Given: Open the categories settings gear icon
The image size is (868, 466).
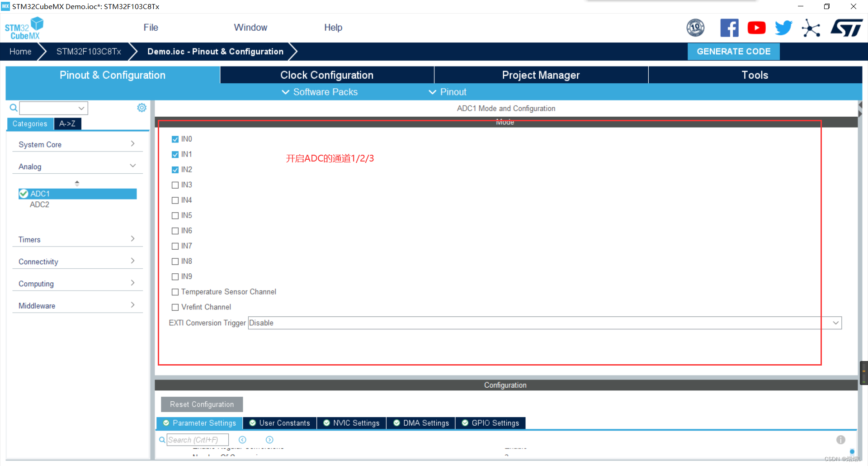Looking at the screenshot, I should pyautogui.click(x=142, y=108).
